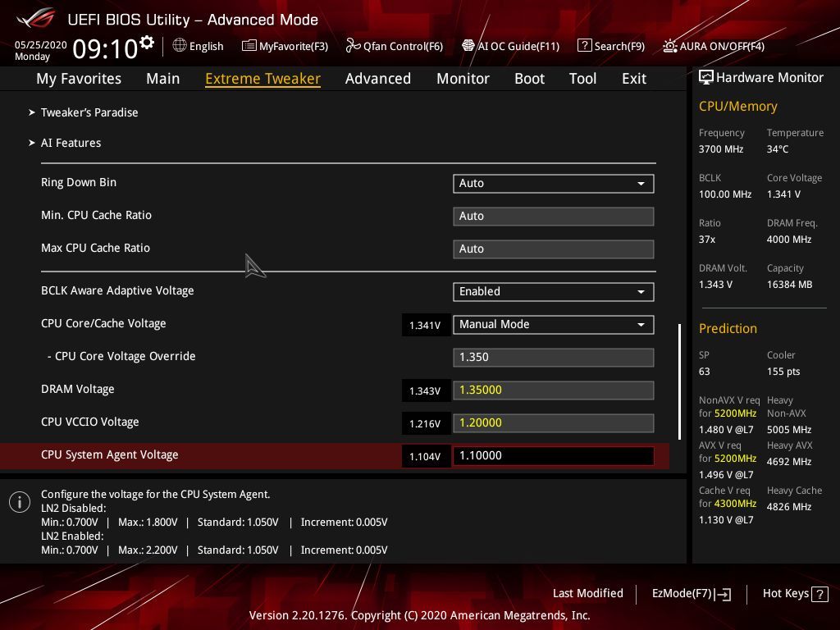Click DRAM Freq. 4000 MHz value
The width and height of the screenshot is (840, 630).
789,240
